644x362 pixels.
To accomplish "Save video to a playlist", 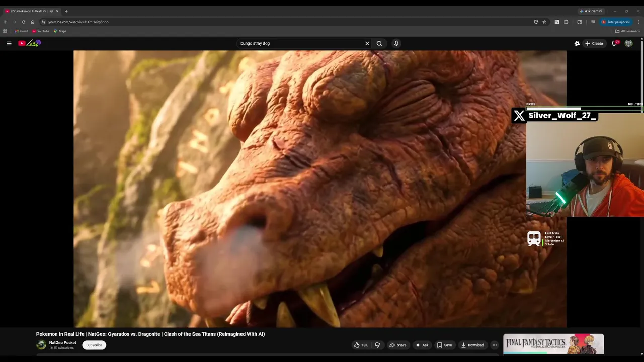I will pos(444,345).
